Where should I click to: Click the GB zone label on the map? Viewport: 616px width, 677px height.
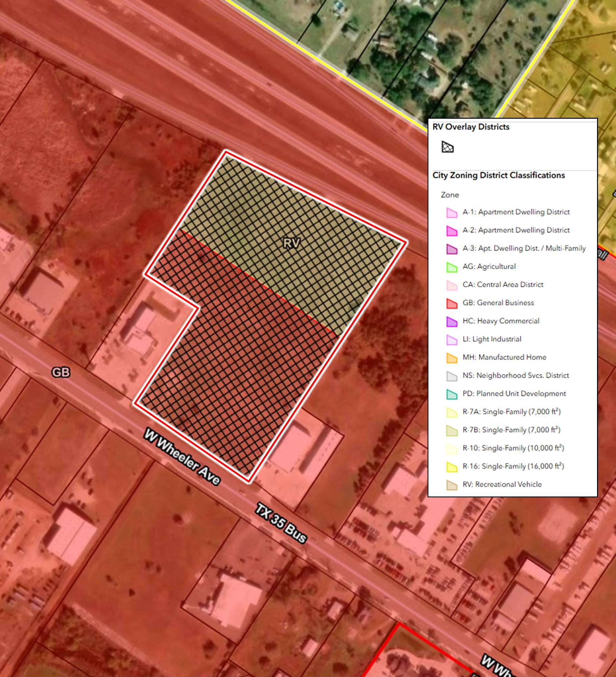[x=61, y=372]
